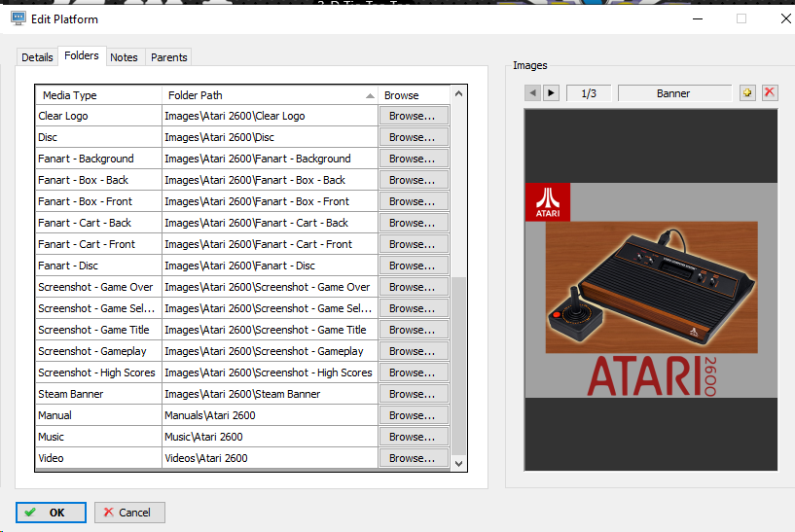
Task: Open the image type dropdown showing Banner
Action: click(x=674, y=93)
